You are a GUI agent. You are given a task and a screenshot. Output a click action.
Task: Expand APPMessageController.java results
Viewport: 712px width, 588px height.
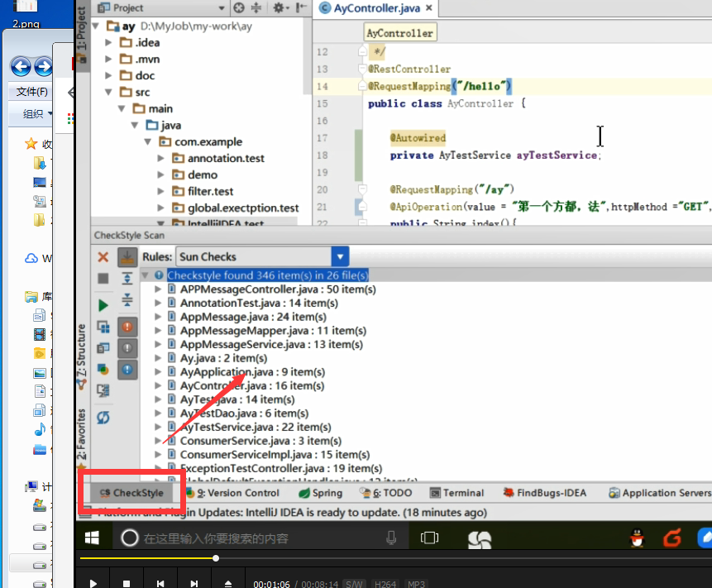tap(158, 289)
